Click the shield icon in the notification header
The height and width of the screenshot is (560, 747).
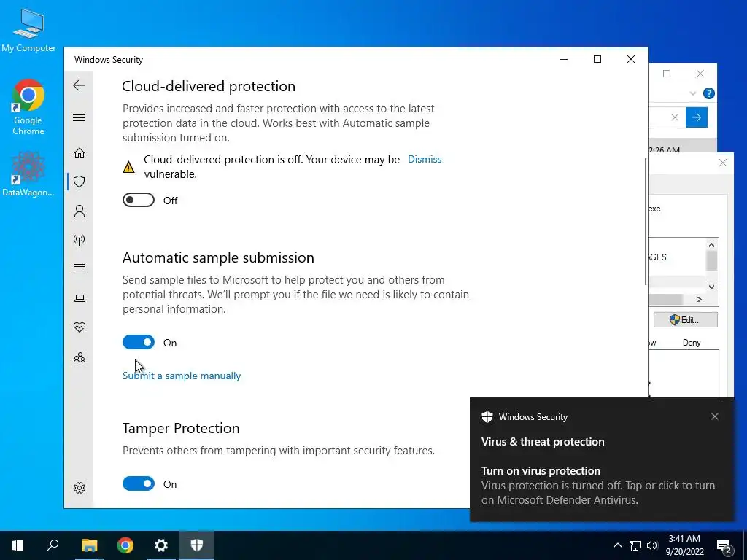tap(487, 416)
